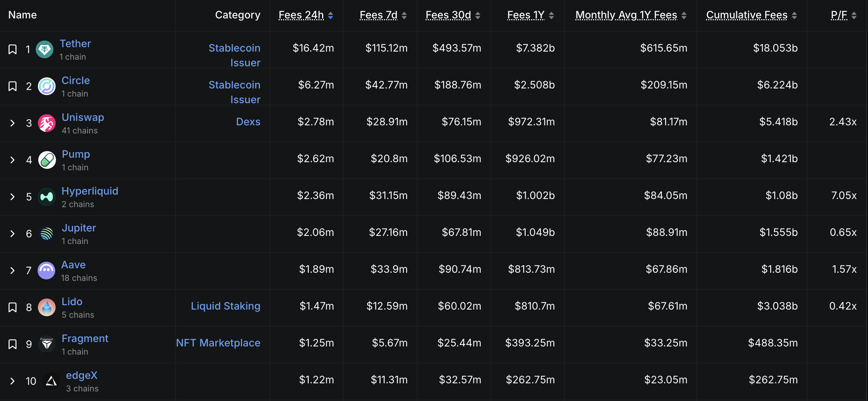Viewport: 868px width, 401px height.
Task: Click the Circle protocol logo
Action: tap(47, 86)
